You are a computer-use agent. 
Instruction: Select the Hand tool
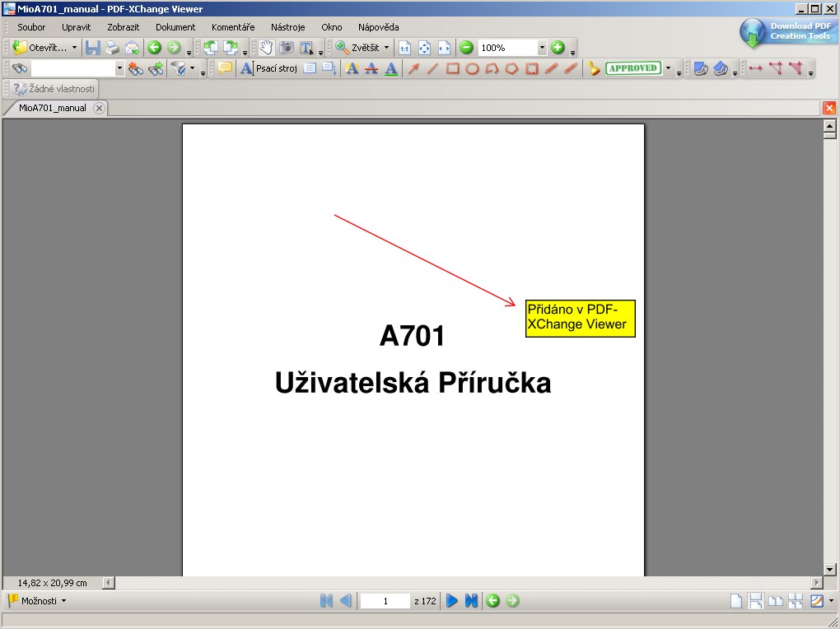(x=266, y=48)
